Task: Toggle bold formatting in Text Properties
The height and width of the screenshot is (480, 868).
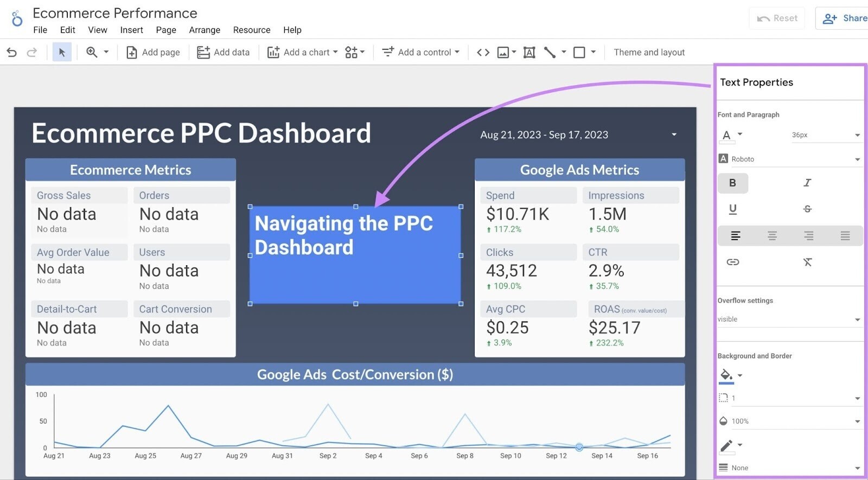Action: 732,183
